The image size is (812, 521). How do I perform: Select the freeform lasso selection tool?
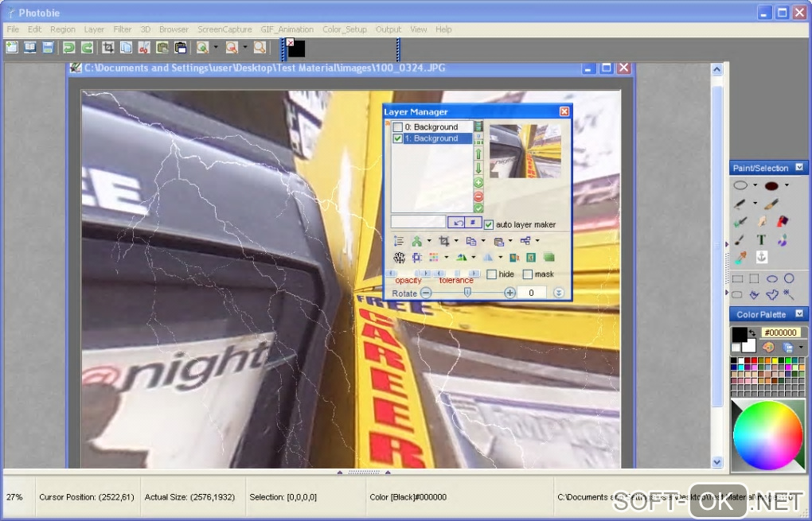(x=771, y=294)
